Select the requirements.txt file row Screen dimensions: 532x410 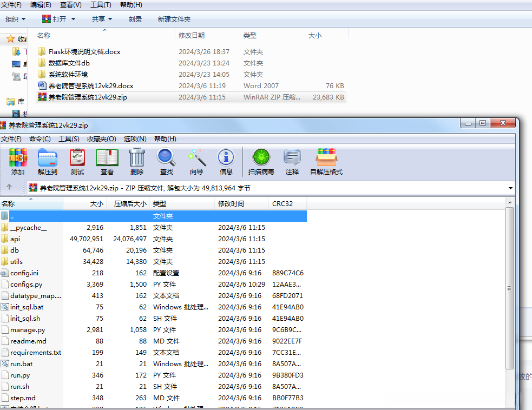pos(153,352)
